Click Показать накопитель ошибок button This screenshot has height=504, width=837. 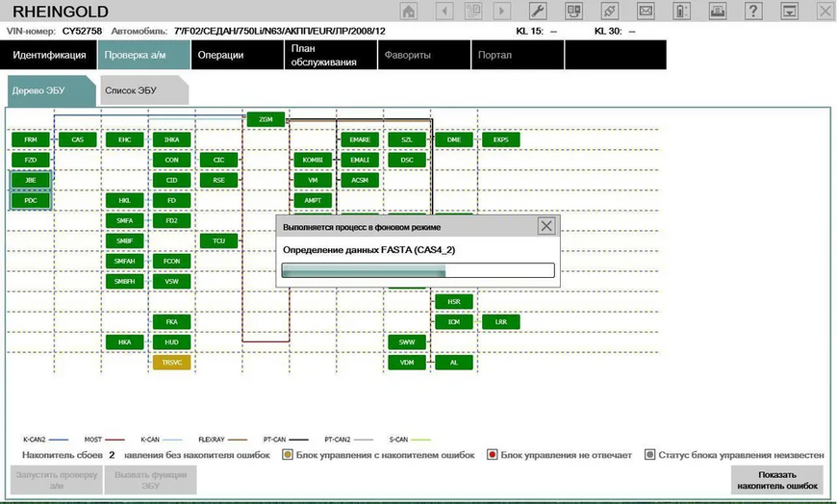[x=777, y=480]
